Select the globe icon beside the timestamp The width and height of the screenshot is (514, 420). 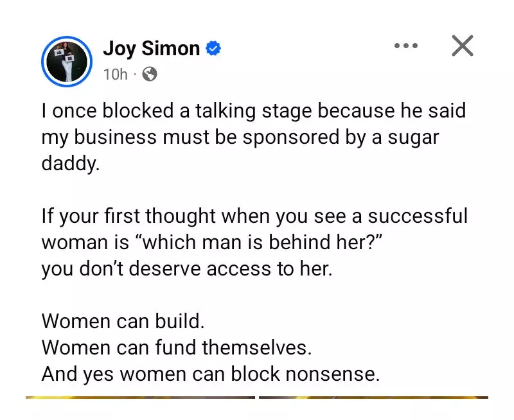pos(148,74)
